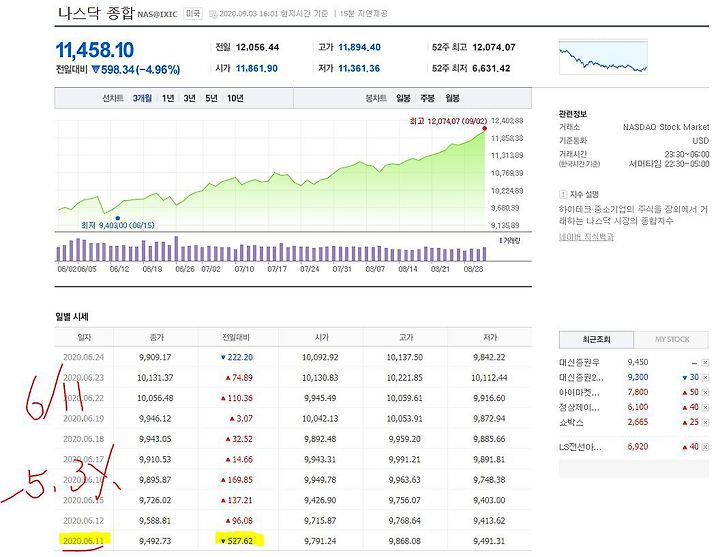Click the info icon beside 지수 설명
Viewport: 720px width, 557px height.
562,194
